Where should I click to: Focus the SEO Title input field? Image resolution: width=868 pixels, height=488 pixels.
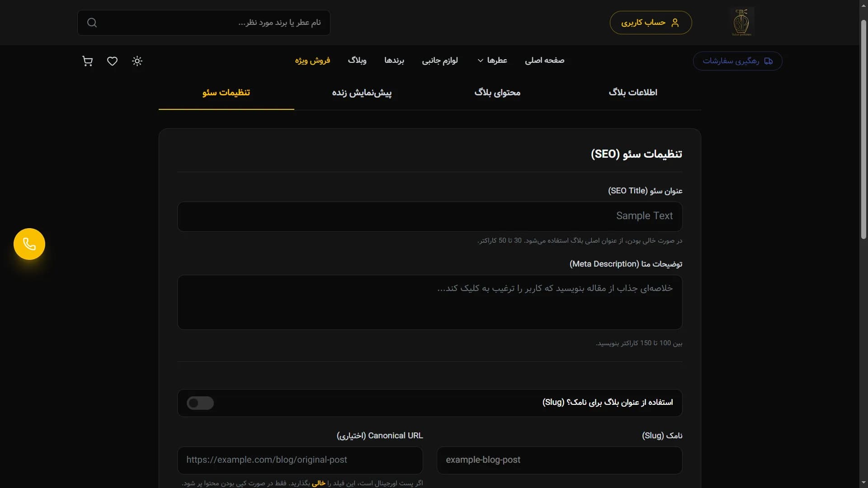coord(429,216)
